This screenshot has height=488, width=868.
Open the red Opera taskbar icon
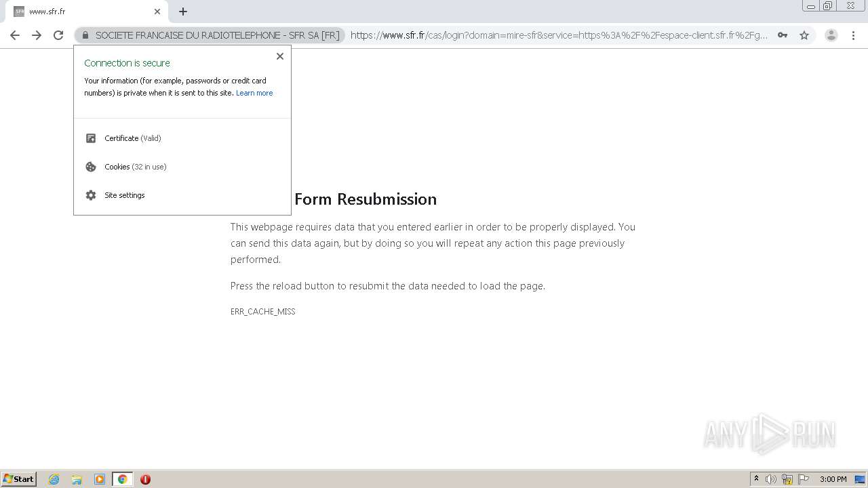tap(145, 479)
